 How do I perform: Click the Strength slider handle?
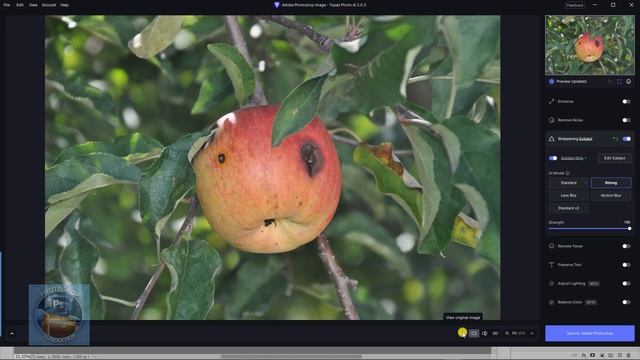tap(629, 229)
